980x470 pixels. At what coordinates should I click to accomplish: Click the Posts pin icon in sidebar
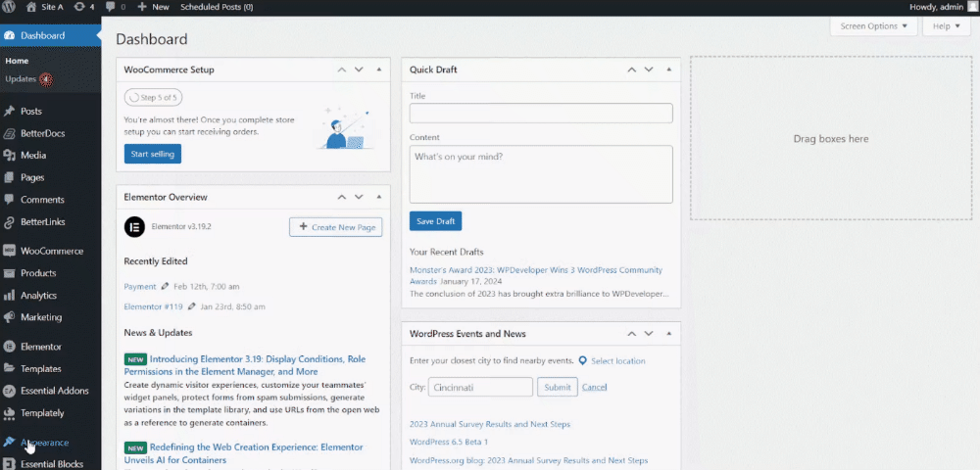click(x=9, y=111)
